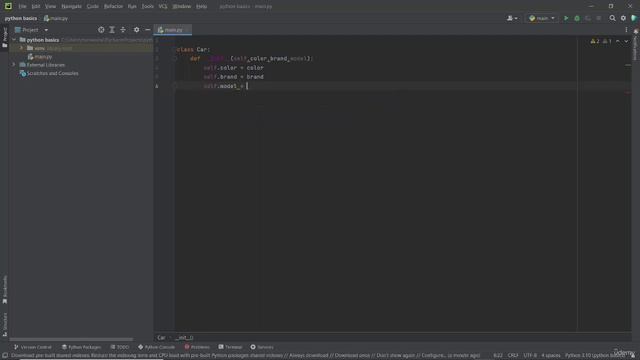Click Run with Coverage icon
This screenshot has height=360, width=640.
(x=588, y=18)
